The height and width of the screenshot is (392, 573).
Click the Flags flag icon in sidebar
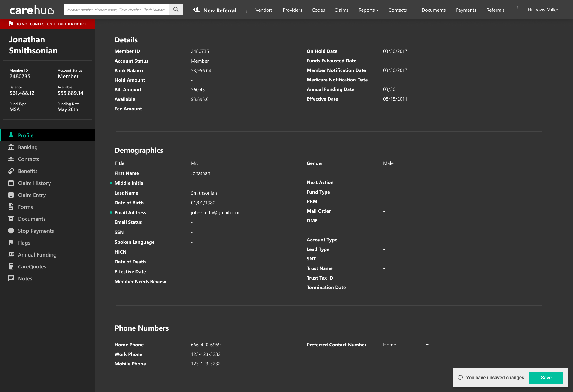click(x=11, y=243)
